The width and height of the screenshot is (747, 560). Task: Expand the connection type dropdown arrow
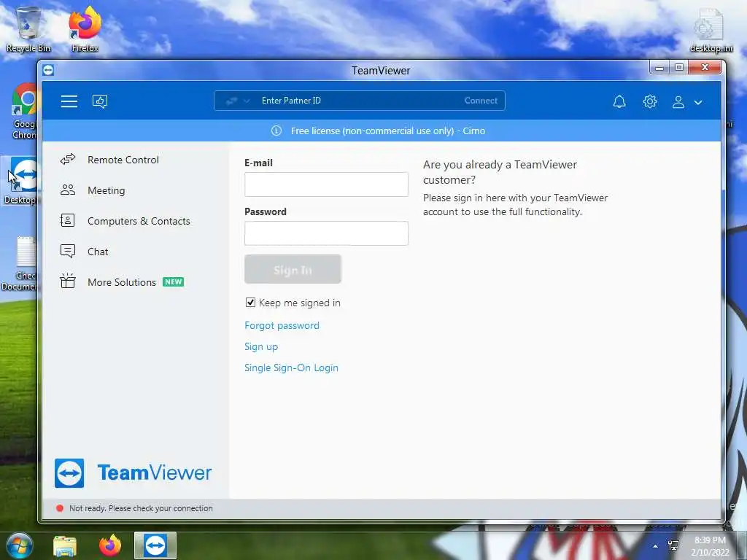247,101
